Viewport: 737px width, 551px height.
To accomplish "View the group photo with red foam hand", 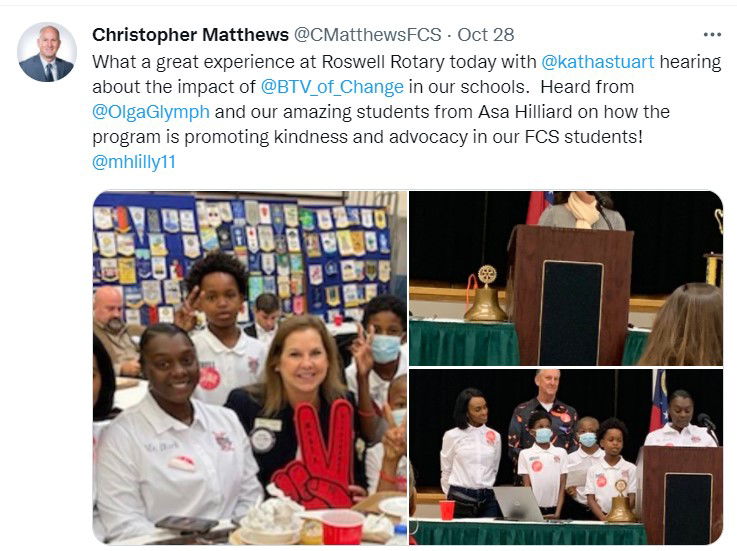I will tap(250, 368).
